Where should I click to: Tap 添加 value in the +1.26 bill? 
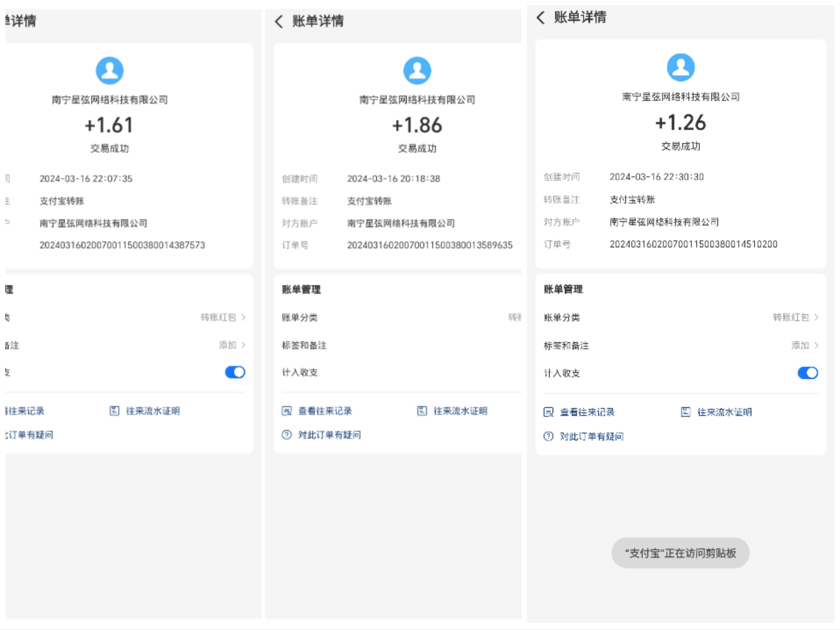(800, 345)
